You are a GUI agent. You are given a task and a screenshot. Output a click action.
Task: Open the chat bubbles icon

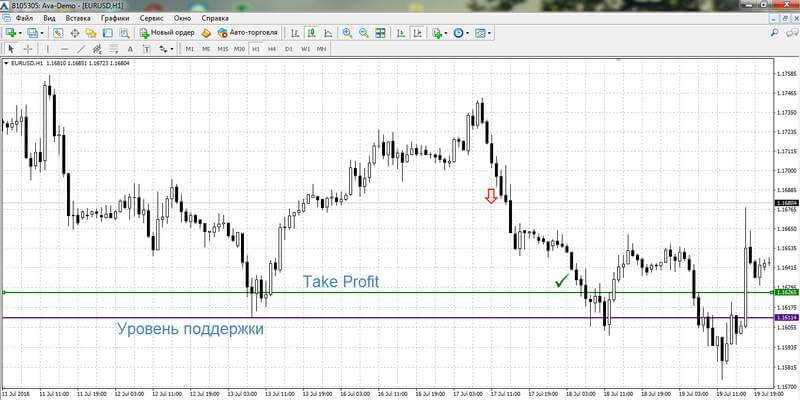[x=790, y=33]
